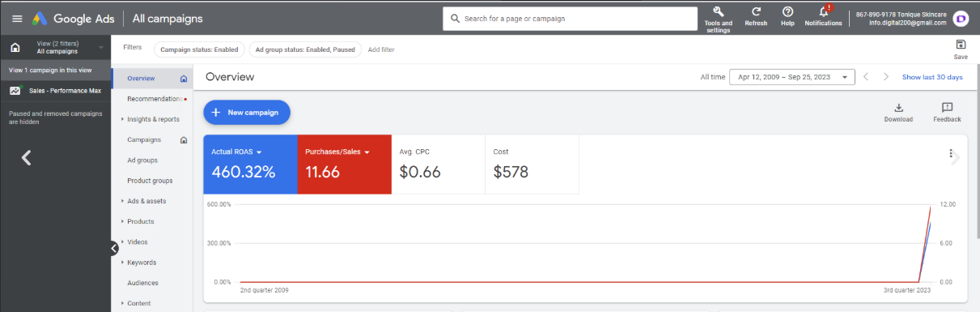Screen dimensions: 980x312
Task: Open Product groups page
Action: (x=150, y=181)
